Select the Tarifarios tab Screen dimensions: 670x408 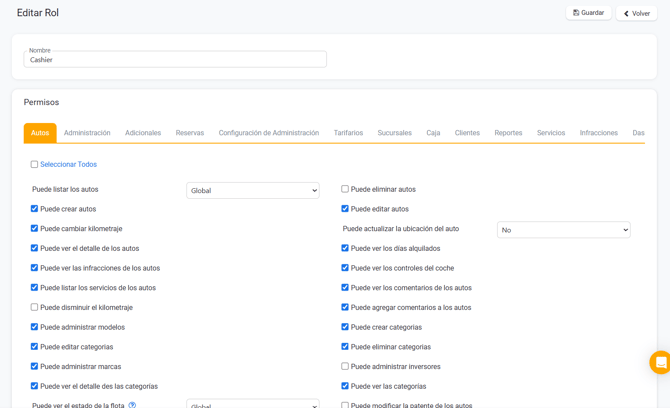(348, 133)
